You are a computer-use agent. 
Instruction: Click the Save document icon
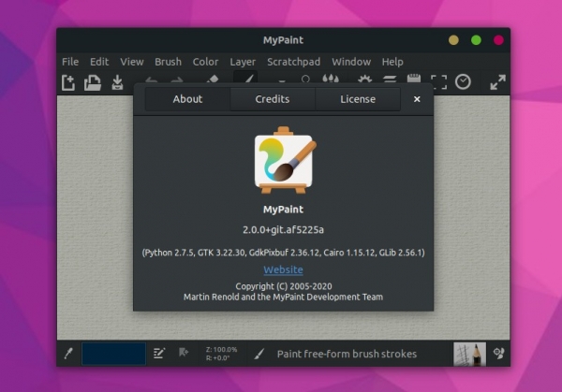click(x=117, y=82)
